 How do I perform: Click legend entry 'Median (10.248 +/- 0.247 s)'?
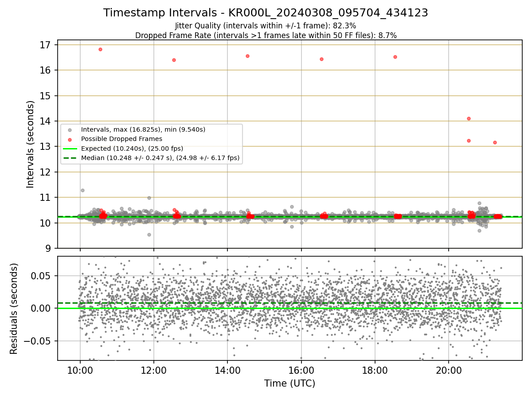point(160,157)
